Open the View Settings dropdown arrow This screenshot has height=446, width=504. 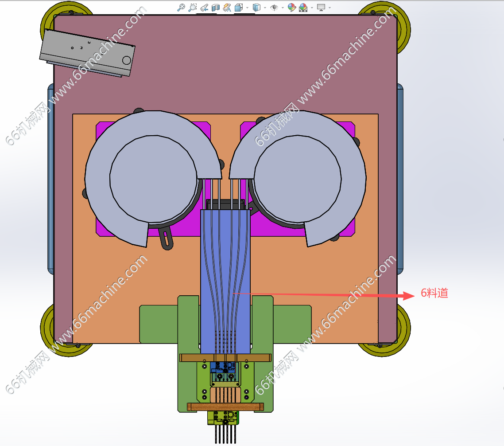[x=330, y=8]
